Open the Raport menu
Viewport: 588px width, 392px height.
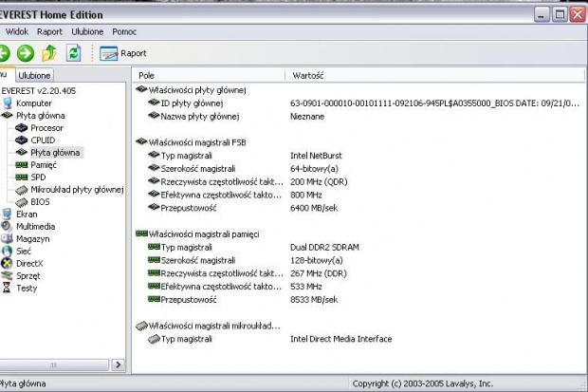tap(49, 31)
